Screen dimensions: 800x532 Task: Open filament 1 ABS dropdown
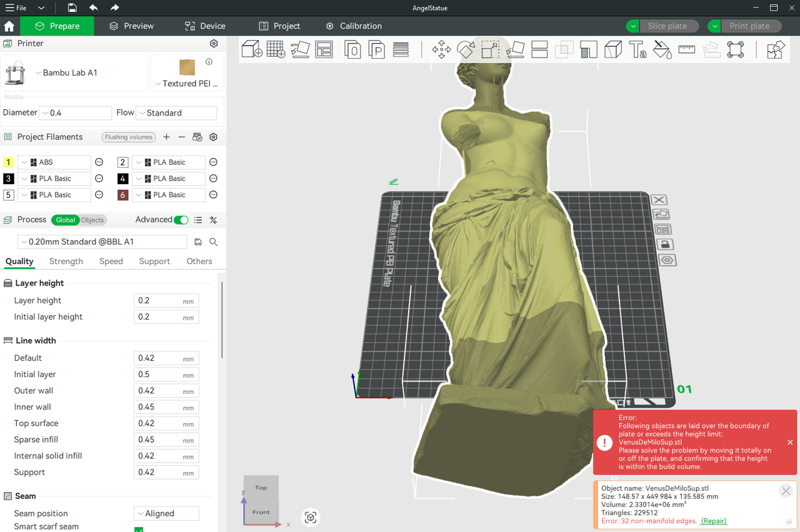click(x=54, y=162)
